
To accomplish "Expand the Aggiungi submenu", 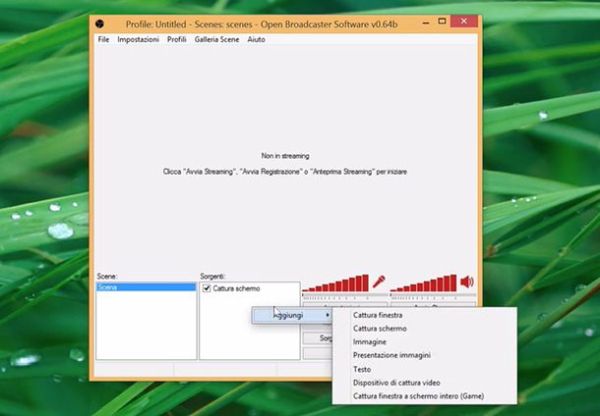I will (x=290, y=315).
